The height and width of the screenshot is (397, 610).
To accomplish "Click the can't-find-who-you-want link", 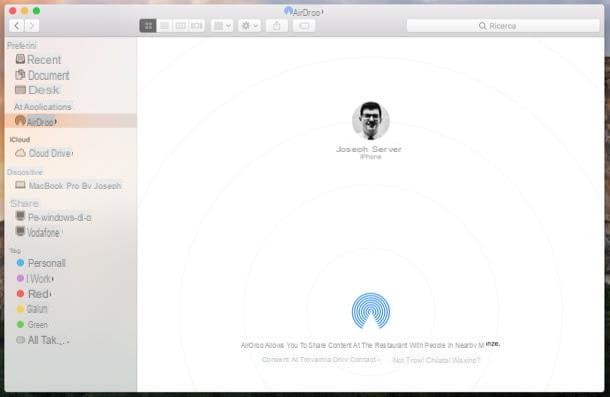I will pos(436,360).
